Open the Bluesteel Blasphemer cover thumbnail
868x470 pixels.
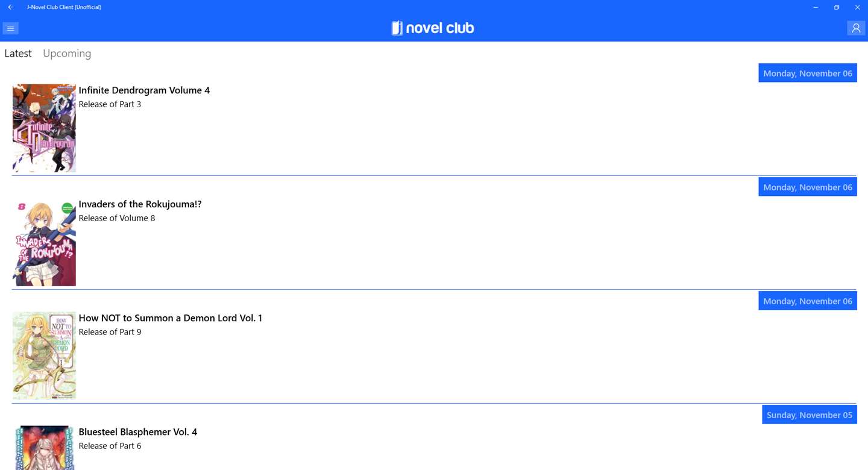44,448
